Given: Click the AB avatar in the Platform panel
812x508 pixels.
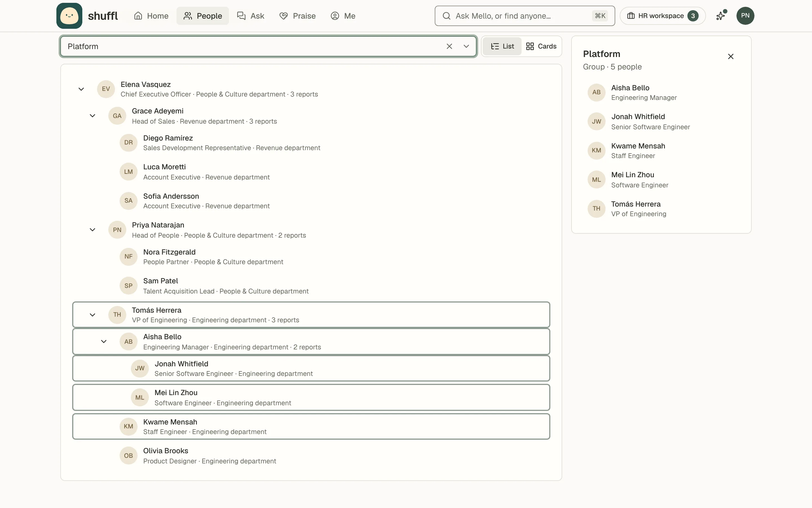Looking at the screenshot, I should pyautogui.click(x=596, y=92).
